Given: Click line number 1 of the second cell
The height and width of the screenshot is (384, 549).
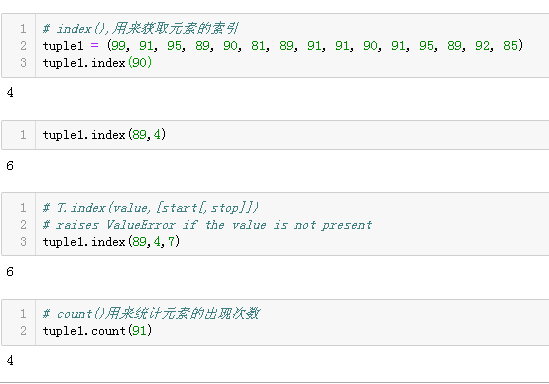Looking at the screenshot, I should pyautogui.click(x=23, y=135).
